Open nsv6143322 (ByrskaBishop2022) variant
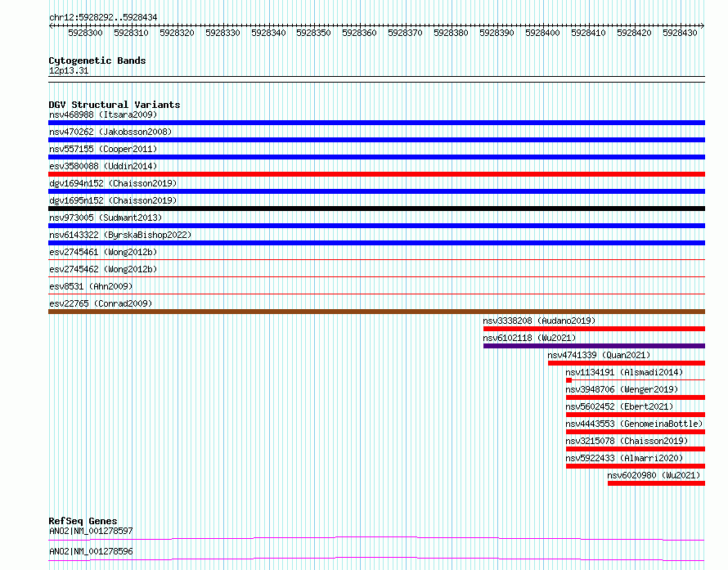728x570 pixels. (120, 235)
